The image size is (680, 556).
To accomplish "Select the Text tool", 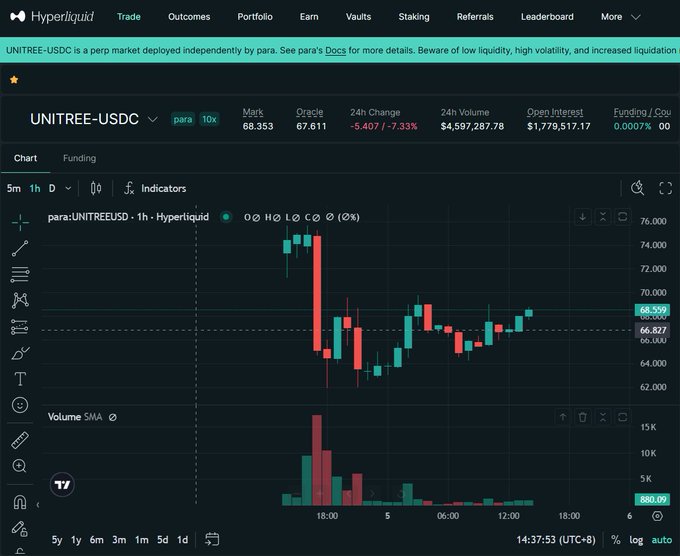I will point(20,379).
